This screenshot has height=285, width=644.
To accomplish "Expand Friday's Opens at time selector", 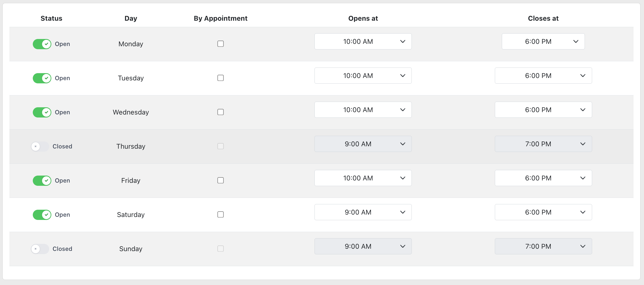I will 363,178.
